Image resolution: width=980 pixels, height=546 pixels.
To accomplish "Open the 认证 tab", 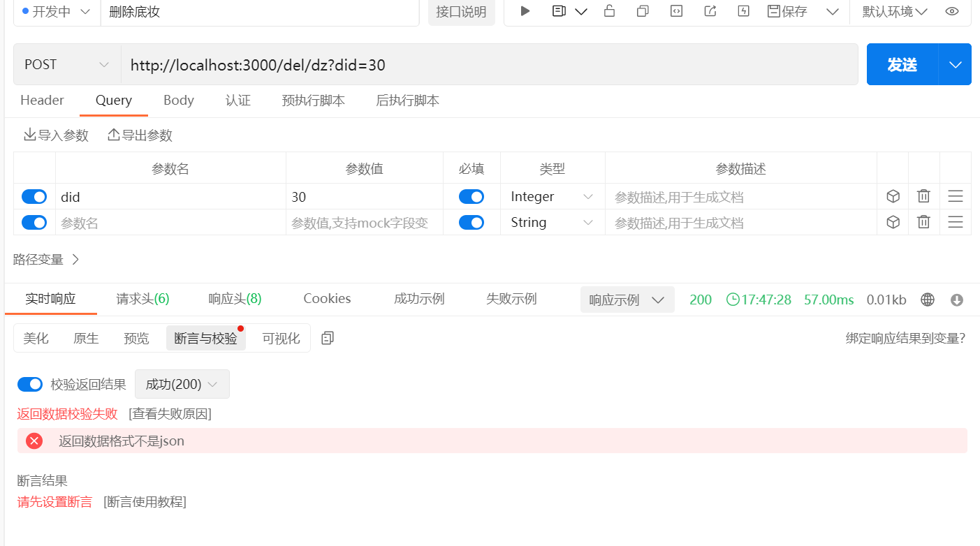I will [237, 101].
